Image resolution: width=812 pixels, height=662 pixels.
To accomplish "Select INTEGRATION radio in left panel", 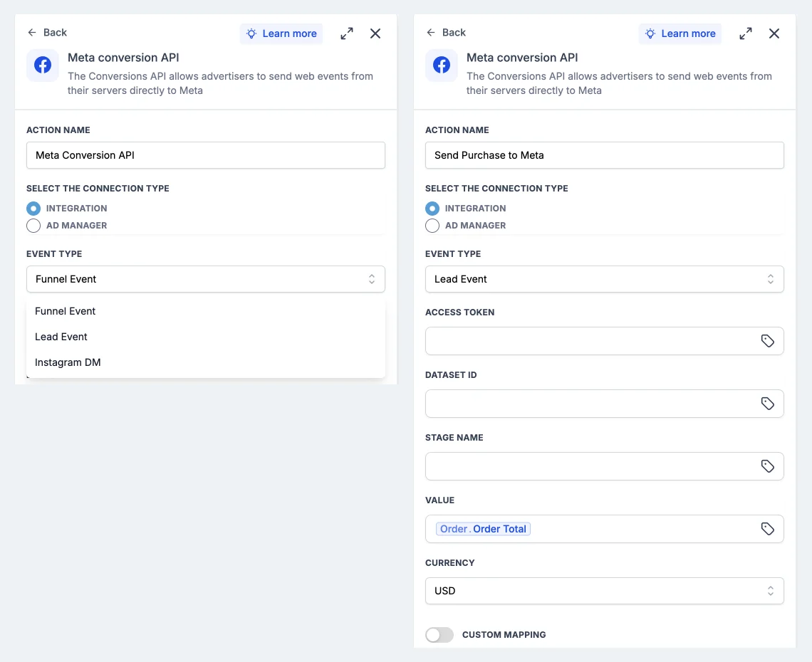I will (x=33, y=209).
